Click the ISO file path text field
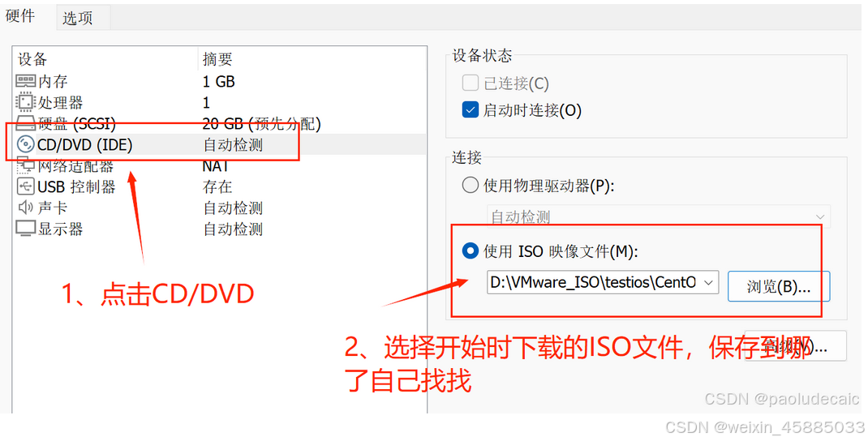The image size is (868, 441). [594, 283]
